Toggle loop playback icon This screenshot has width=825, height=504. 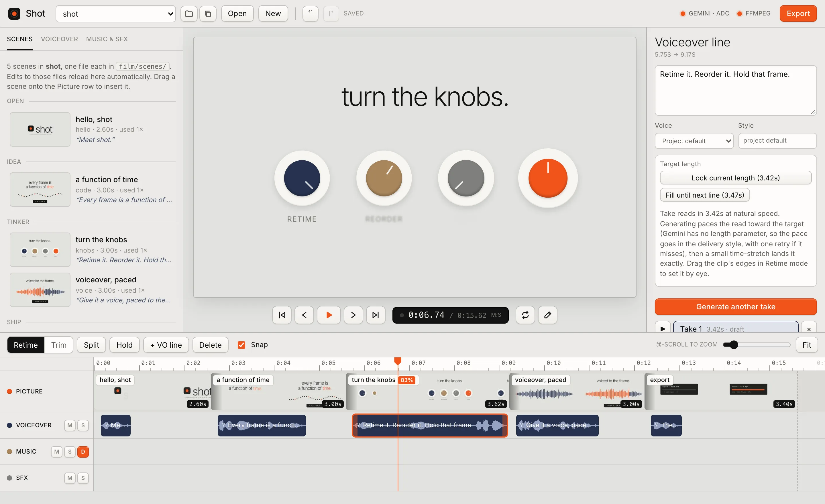click(x=525, y=315)
